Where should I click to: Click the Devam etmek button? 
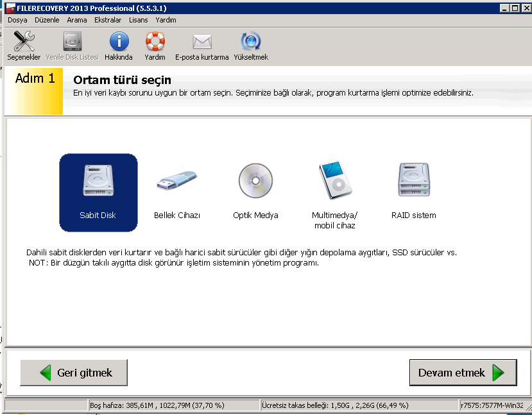463,373
